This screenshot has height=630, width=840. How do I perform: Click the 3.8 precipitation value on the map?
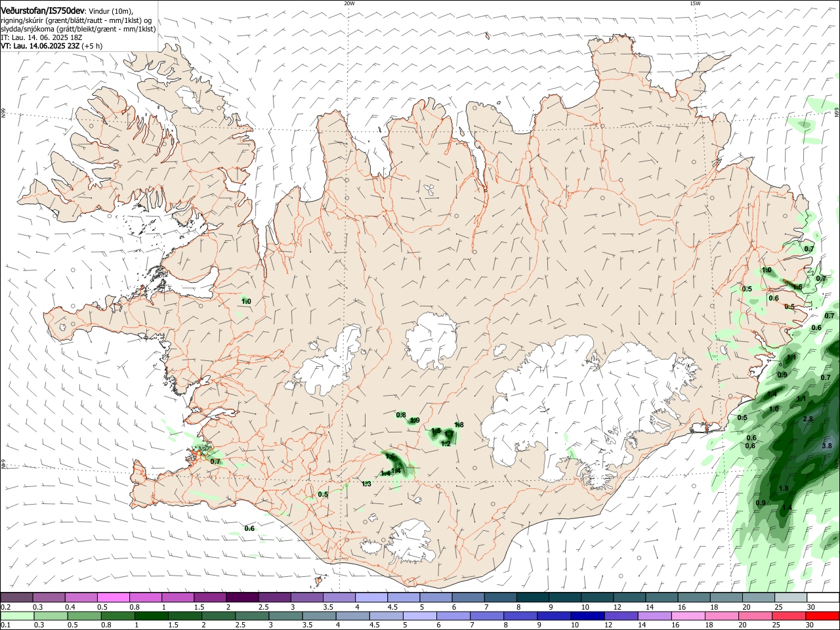827,446
